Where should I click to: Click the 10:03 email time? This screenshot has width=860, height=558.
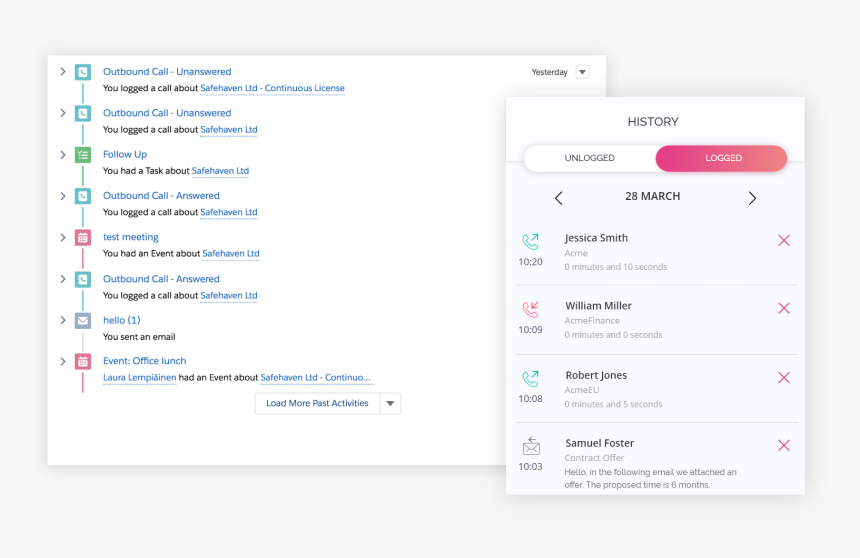click(x=530, y=467)
